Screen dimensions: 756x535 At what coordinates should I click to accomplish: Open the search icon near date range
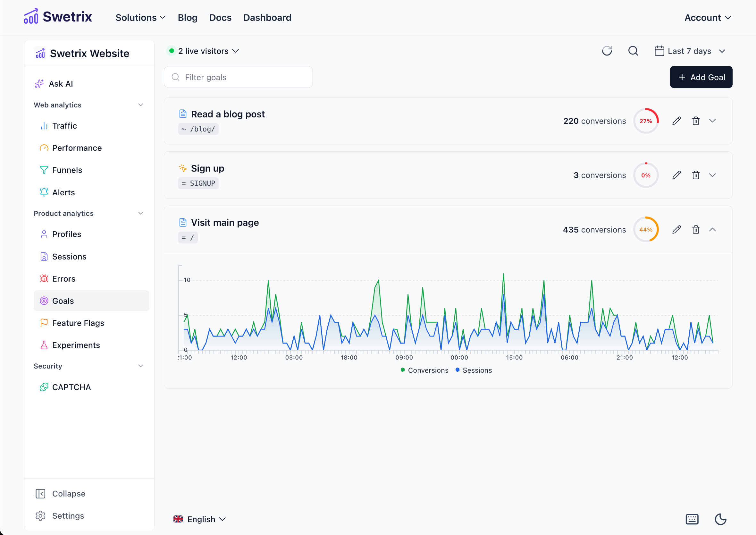pyautogui.click(x=633, y=51)
